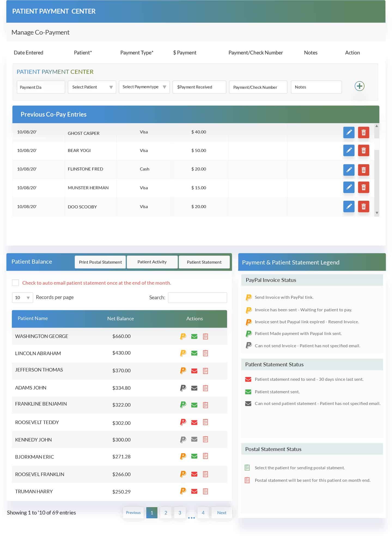This screenshot has width=392, height=536.
Task: Click $ 40.00 payment for GHOST CASPER
Action: (199, 132)
